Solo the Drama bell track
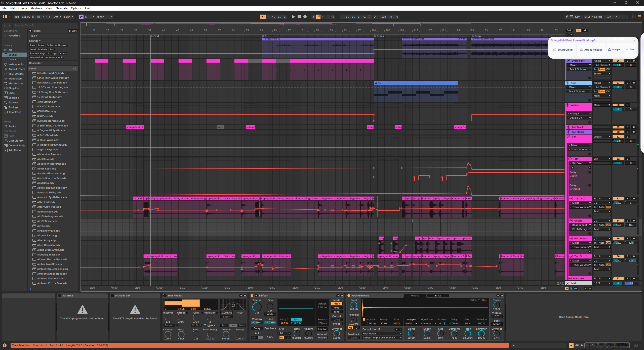The image size is (644, 350). tap(627, 61)
